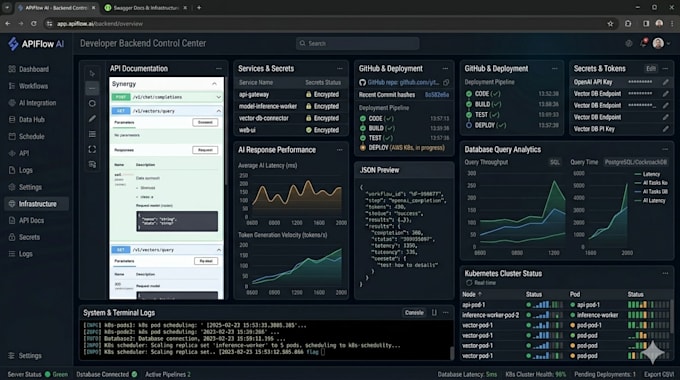Image resolution: width=680 pixels, height=380 pixels.
Task: Click the Request button under Responses
Action: tap(205, 150)
